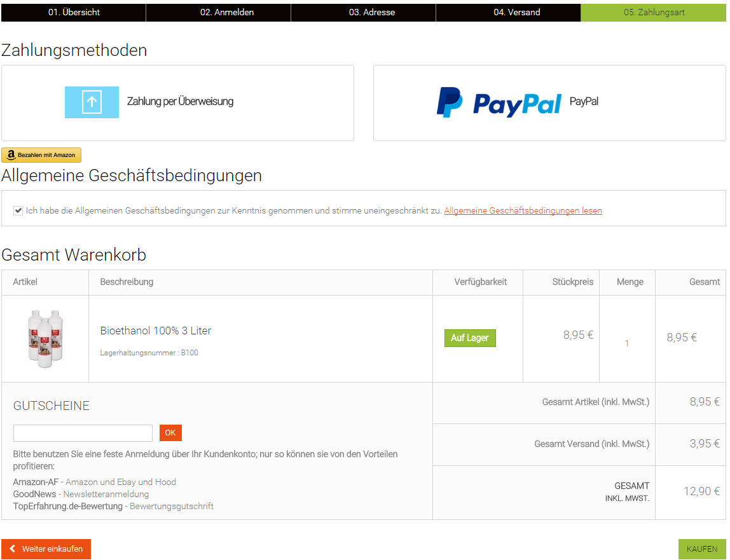The height and width of the screenshot is (560, 730).
Task: Click the GoodNews voucher code text
Action: click(34, 494)
